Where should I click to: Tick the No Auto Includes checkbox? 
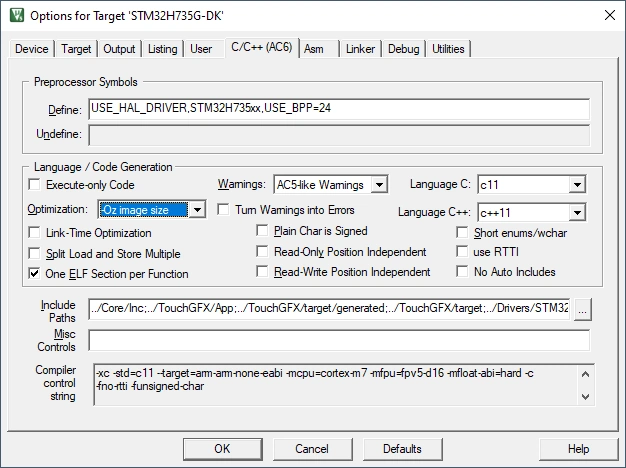464,272
